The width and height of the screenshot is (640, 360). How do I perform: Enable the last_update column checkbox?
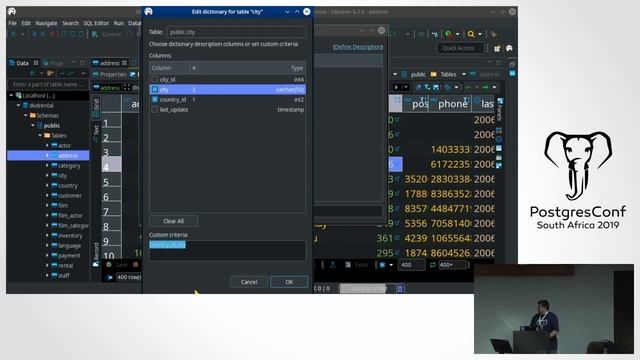pyautogui.click(x=155, y=109)
